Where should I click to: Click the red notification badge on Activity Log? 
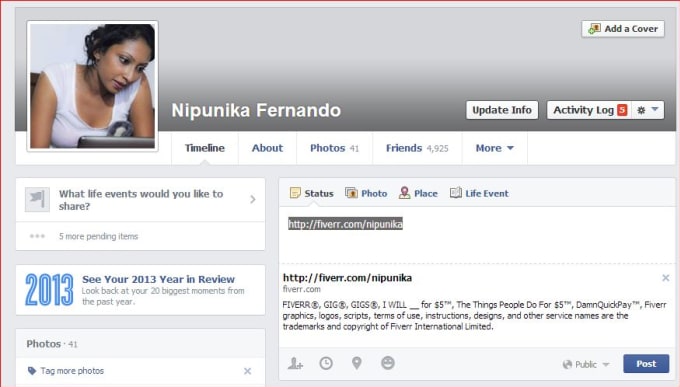(622, 110)
